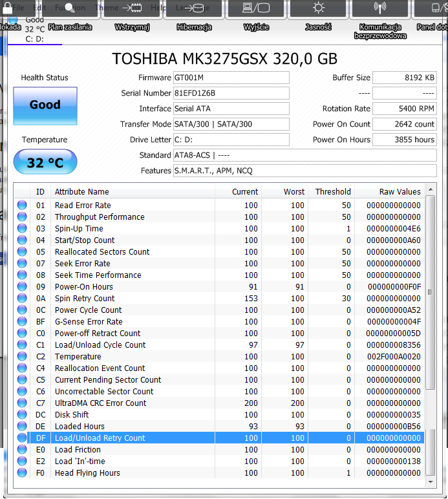Click the scrollbar down arrow
The image size is (448, 499).
(431, 482)
